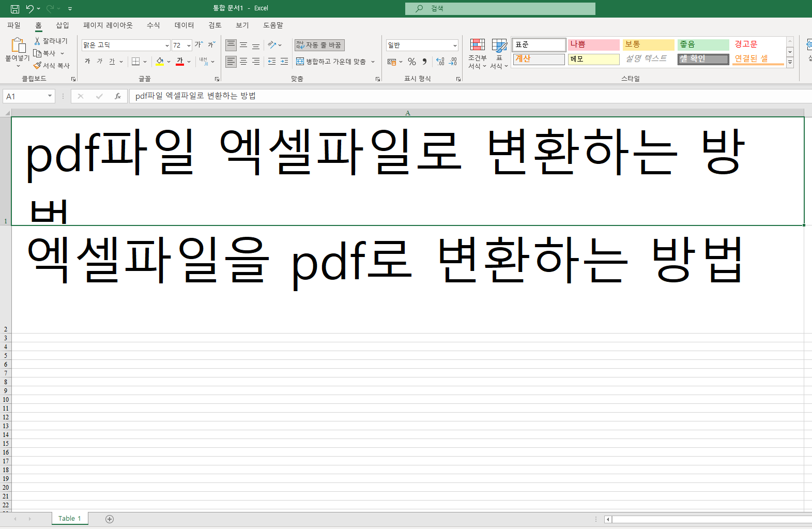The width and height of the screenshot is (812, 529).
Task: Open Conditional Formatting (조건부 서식)
Action: [477, 53]
